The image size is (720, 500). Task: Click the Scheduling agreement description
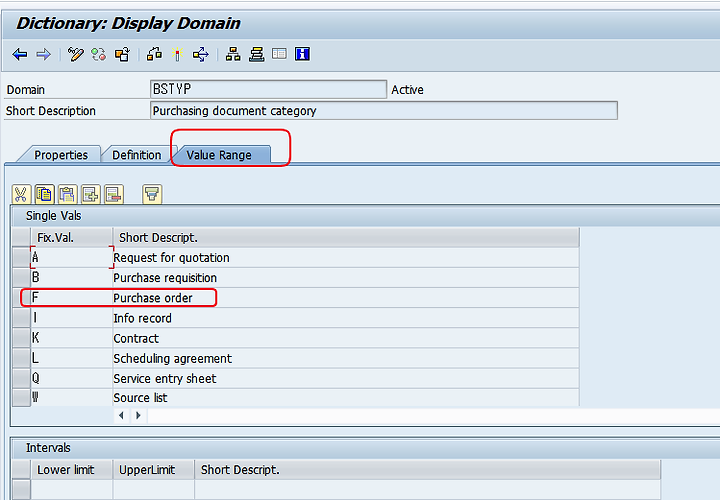(x=346, y=358)
